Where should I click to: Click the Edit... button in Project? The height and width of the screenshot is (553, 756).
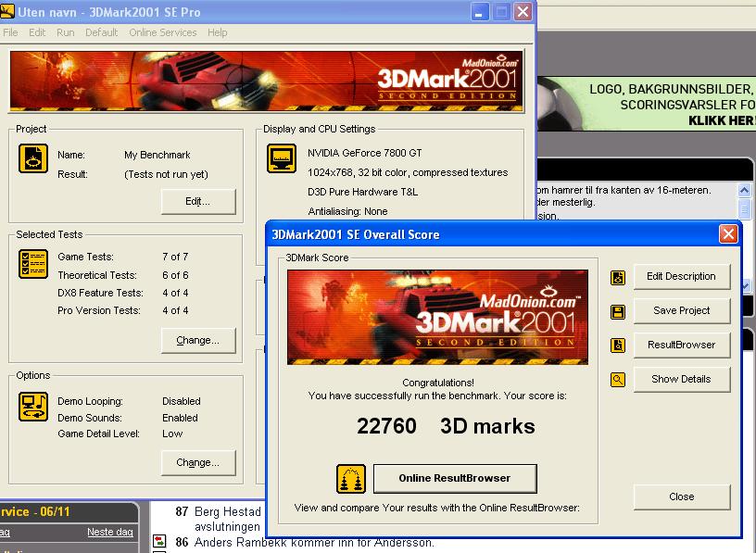pos(198,202)
